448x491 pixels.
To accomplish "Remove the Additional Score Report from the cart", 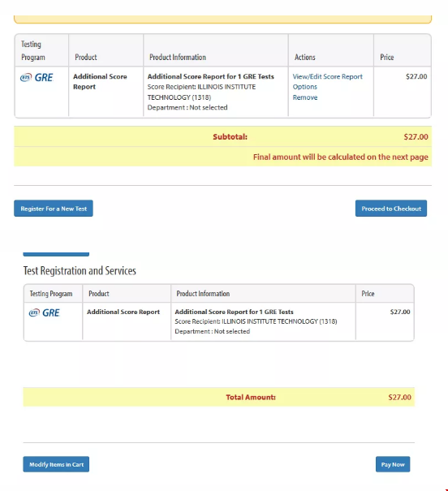I will point(305,97).
